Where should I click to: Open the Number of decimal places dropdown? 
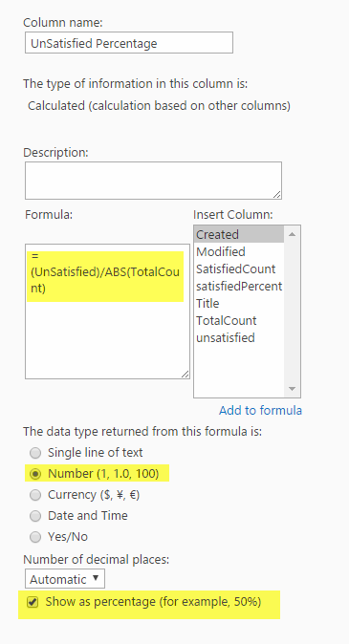(x=65, y=579)
